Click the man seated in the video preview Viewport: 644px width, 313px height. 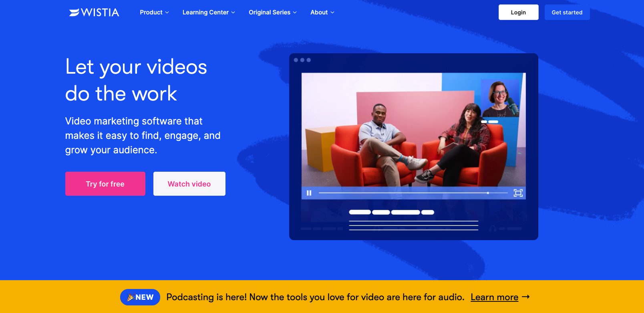click(380, 136)
